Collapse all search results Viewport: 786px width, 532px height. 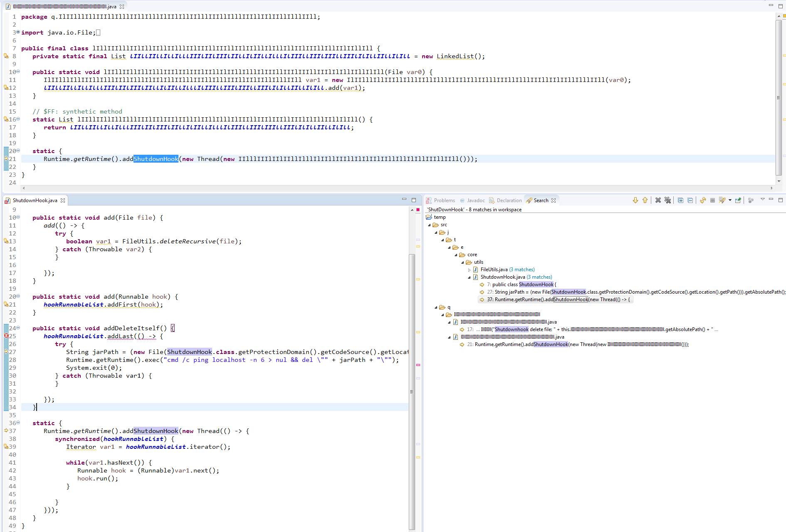tap(690, 200)
